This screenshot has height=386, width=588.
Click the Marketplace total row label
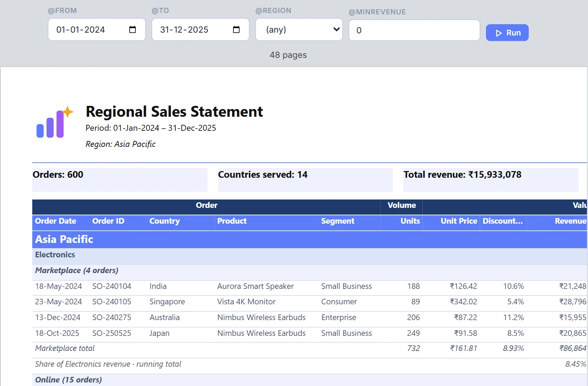pos(65,348)
